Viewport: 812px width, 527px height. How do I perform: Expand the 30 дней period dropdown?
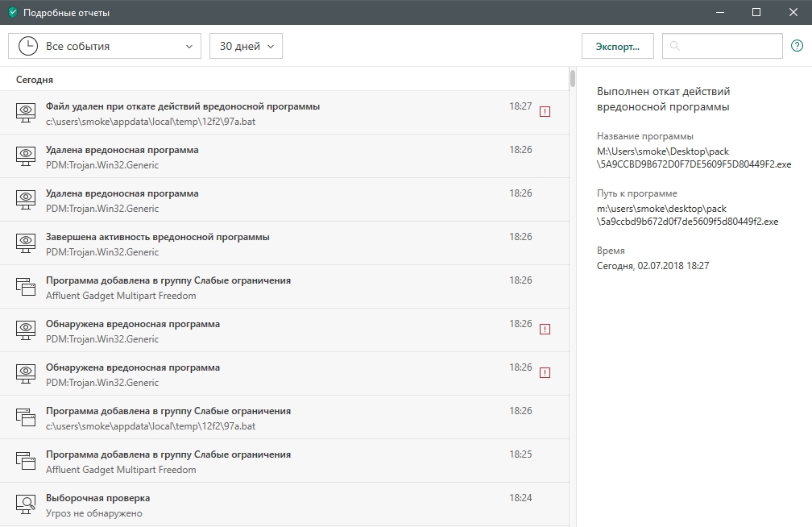pyautogui.click(x=246, y=46)
